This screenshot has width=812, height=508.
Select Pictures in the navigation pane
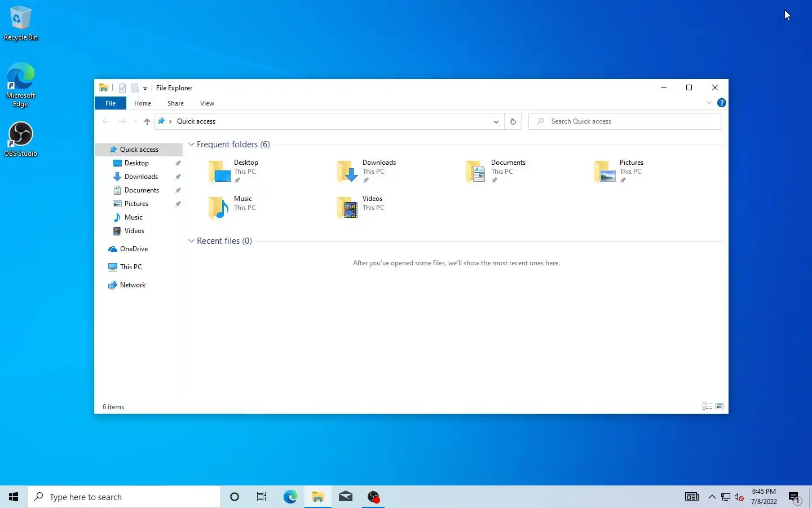136,204
